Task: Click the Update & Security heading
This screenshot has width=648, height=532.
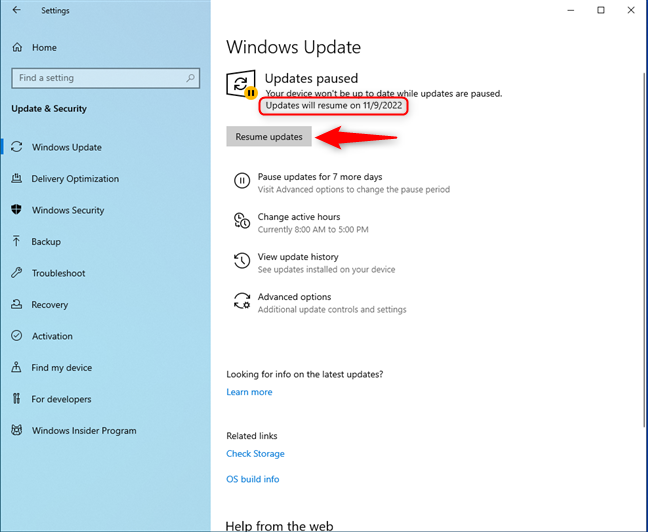Action: click(x=49, y=109)
